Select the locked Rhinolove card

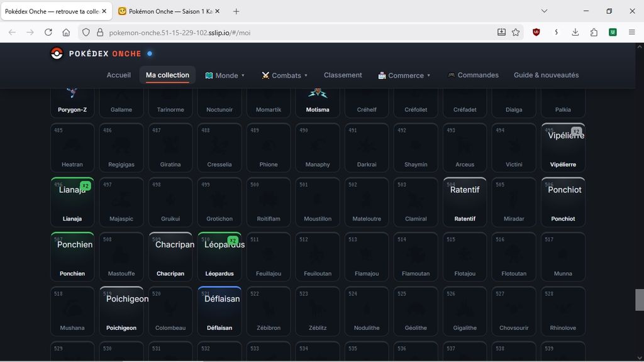pyautogui.click(x=563, y=311)
